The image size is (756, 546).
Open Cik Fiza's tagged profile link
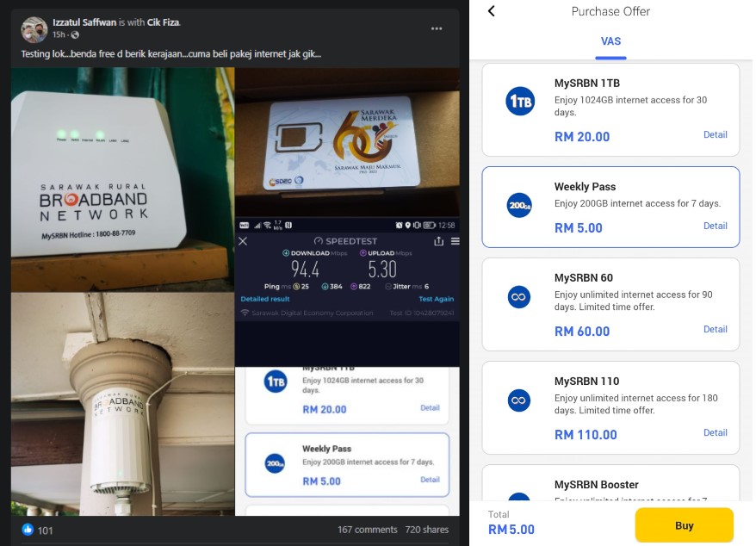(x=163, y=22)
